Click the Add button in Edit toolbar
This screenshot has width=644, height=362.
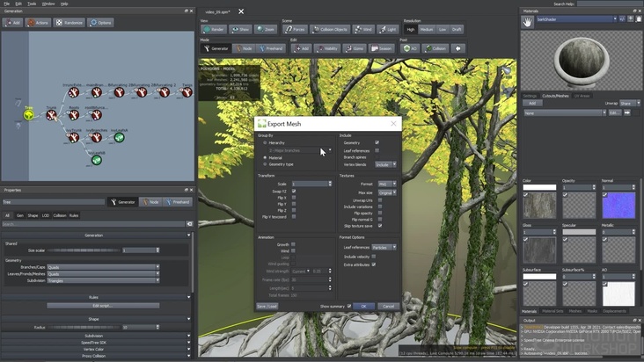tap(302, 48)
